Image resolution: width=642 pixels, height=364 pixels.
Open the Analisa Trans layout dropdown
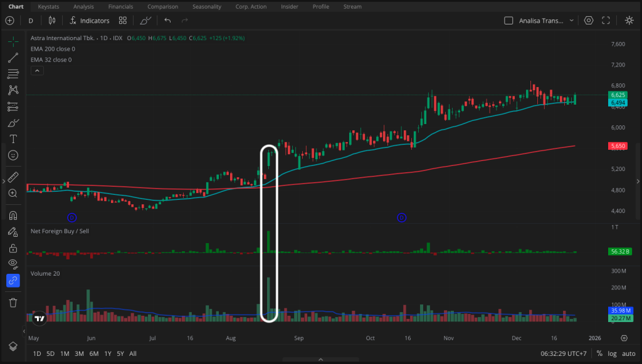click(x=572, y=20)
